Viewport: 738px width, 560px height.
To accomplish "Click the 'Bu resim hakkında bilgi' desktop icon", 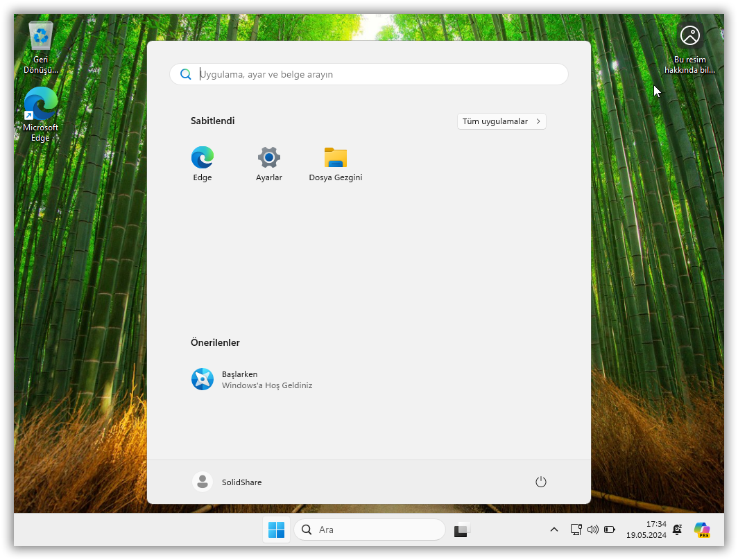I will (689, 49).
